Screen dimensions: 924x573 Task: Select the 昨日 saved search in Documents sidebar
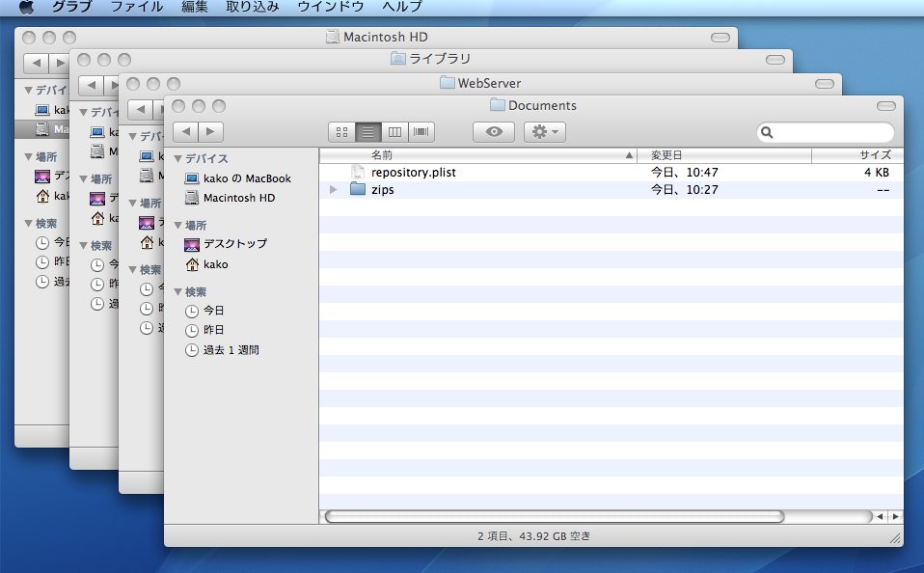click(204, 330)
